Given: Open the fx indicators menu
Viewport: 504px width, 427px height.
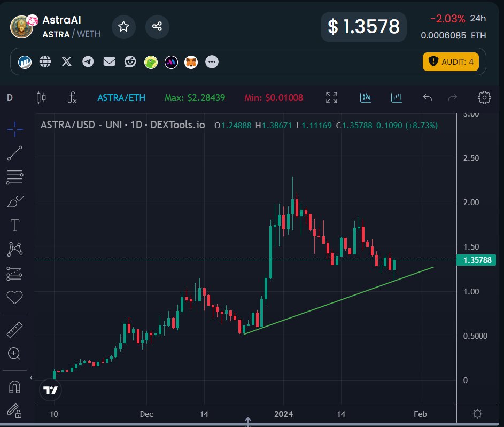Looking at the screenshot, I should pos(72,97).
